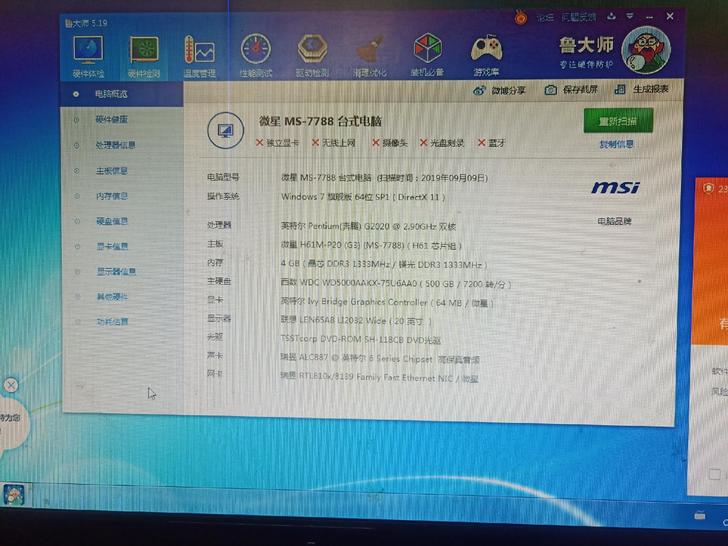The image size is (728, 546).
Task: Click the taskbar app icon at bottom left
Action: (x=14, y=494)
